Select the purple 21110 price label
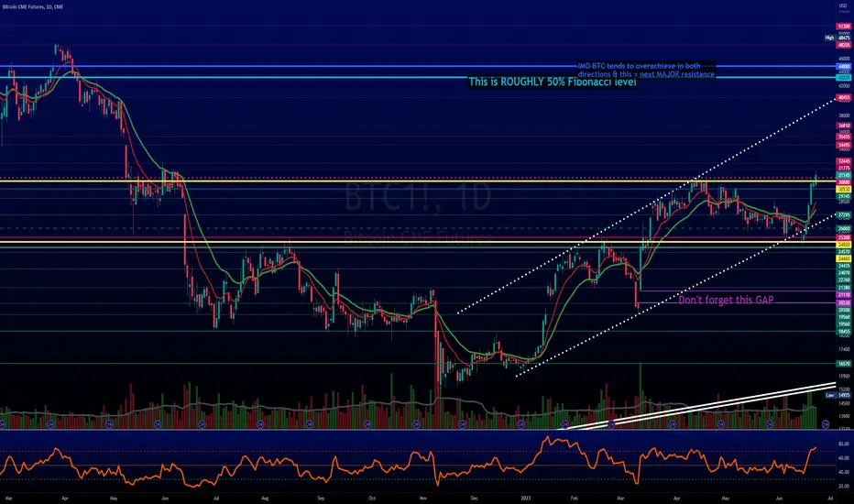Viewport: 854px width, 504px height. point(844,294)
